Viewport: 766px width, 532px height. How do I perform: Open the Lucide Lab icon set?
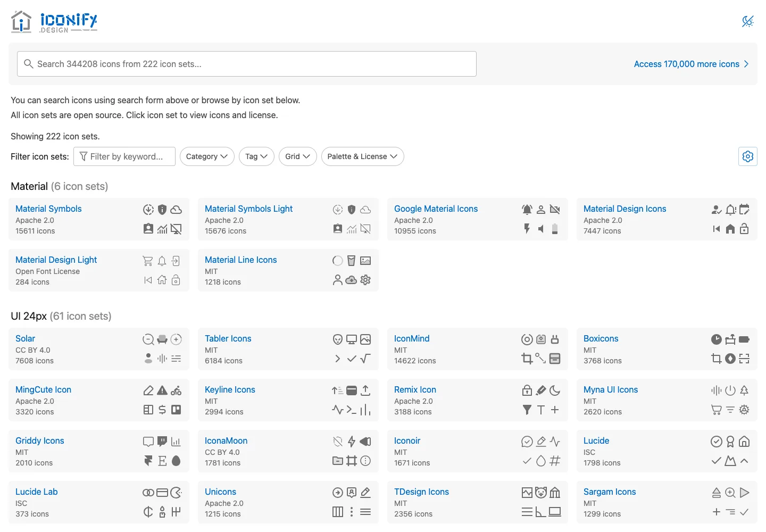coord(36,492)
